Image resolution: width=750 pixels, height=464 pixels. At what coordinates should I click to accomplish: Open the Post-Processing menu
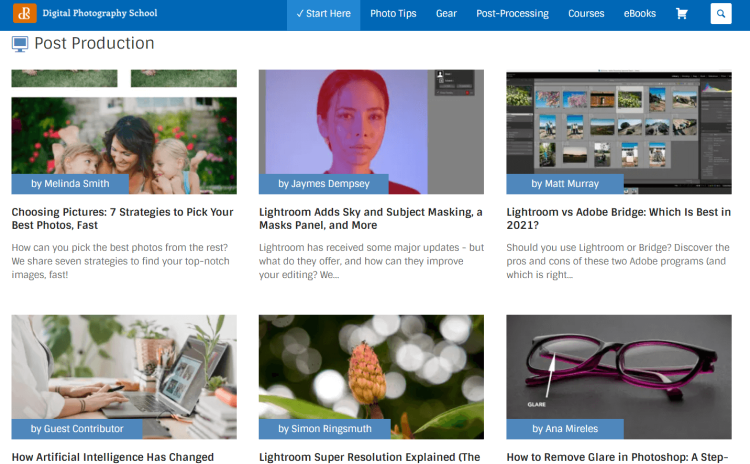(x=512, y=13)
